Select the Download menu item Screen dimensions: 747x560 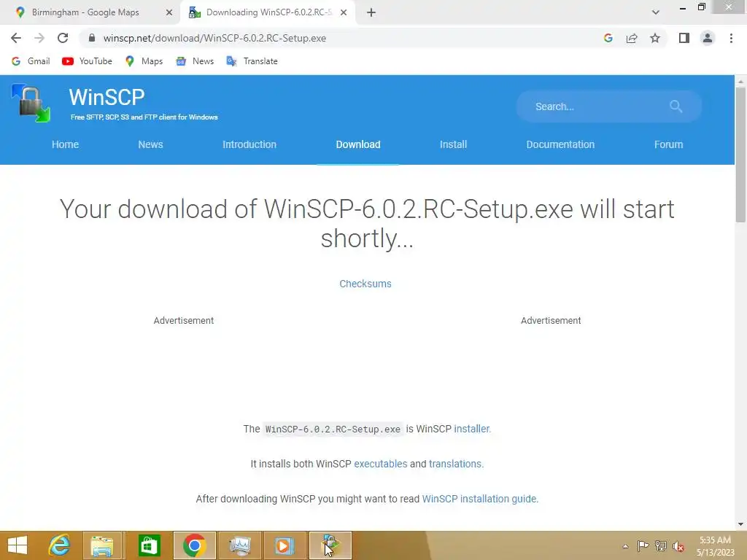[357, 144]
